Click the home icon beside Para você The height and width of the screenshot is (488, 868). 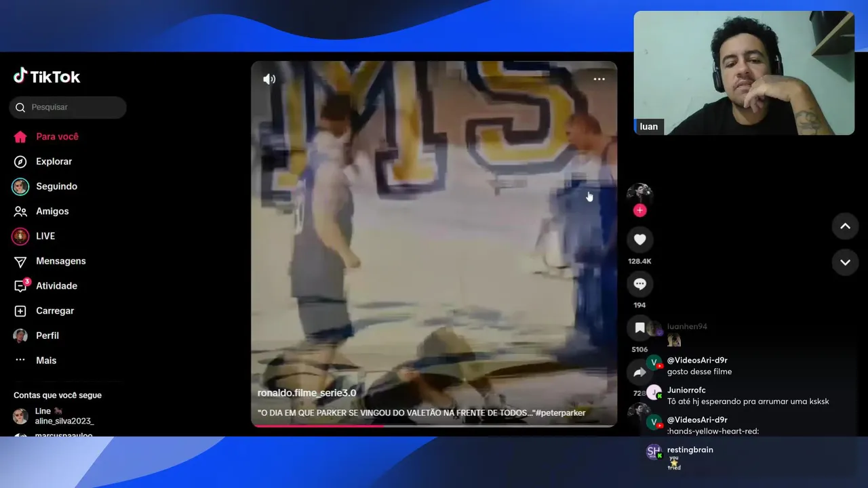coord(20,136)
